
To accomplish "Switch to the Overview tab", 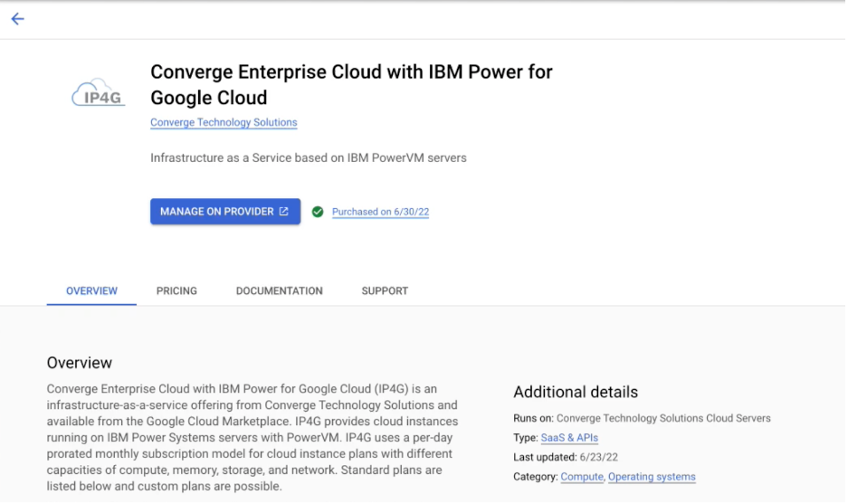I will 91,291.
